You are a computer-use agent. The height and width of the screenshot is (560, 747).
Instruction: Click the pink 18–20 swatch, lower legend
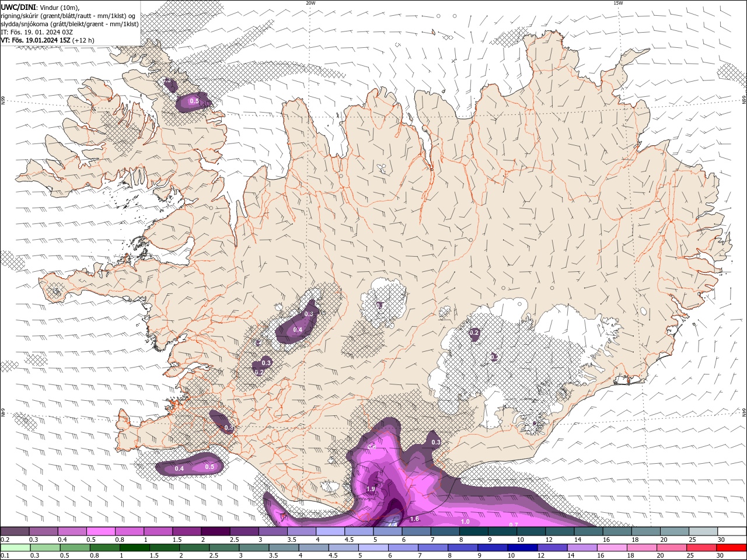pyautogui.click(x=641, y=548)
